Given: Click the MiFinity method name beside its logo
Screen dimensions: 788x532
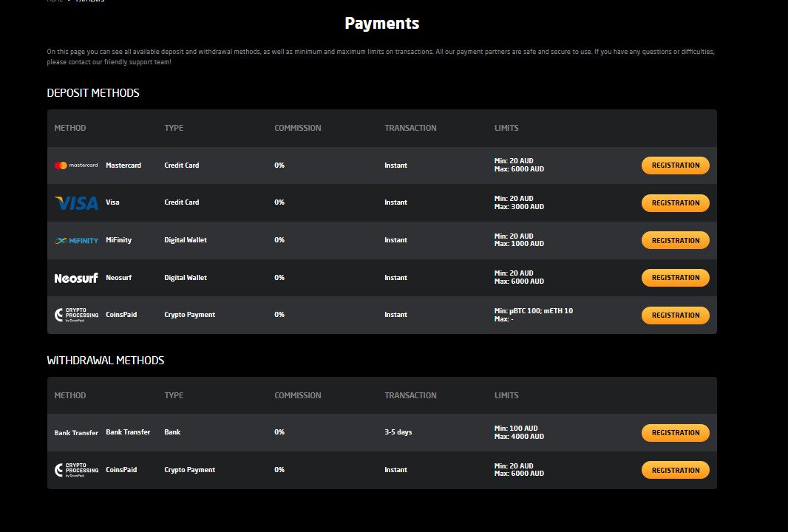Looking at the screenshot, I should point(118,240).
